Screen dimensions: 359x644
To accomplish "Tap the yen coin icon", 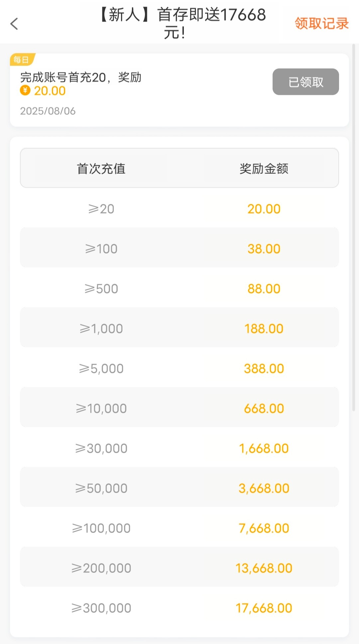I will coord(25,90).
